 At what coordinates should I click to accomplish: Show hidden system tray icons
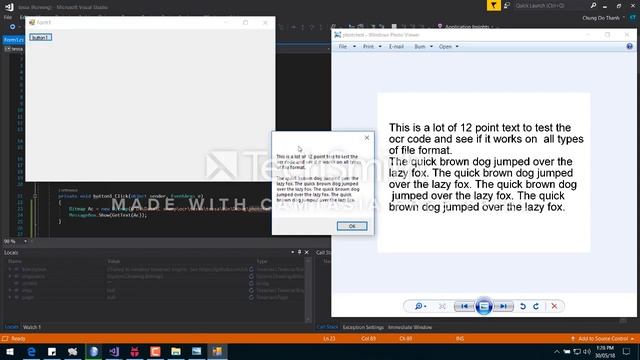(557, 351)
